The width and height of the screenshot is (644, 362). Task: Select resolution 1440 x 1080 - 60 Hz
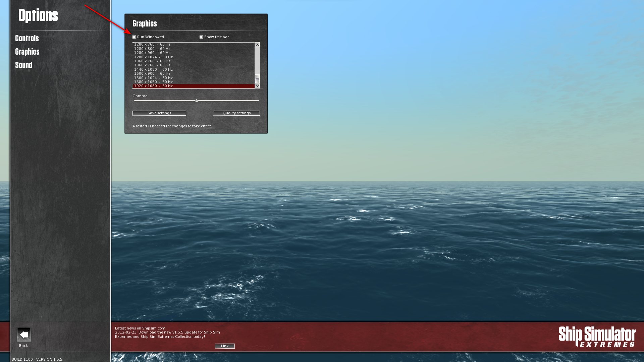pos(194,69)
